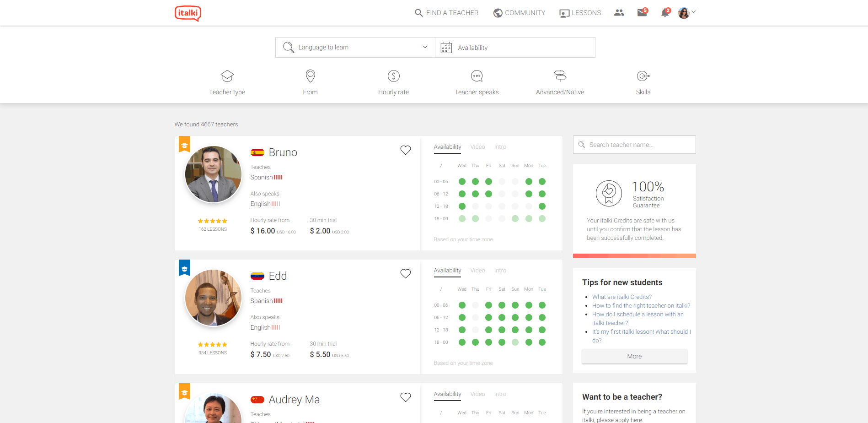This screenshot has width=868, height=423.
Task: Select Audrey Ma's Video tab
Action: click(477, 394)
